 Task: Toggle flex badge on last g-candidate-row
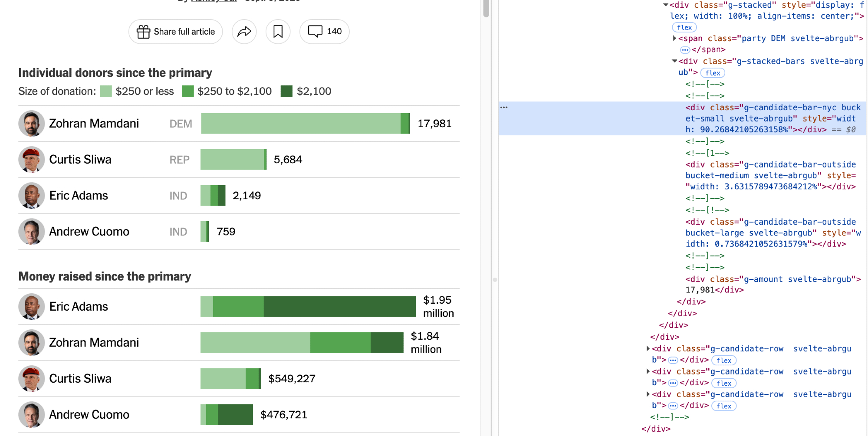pos(723,406)
